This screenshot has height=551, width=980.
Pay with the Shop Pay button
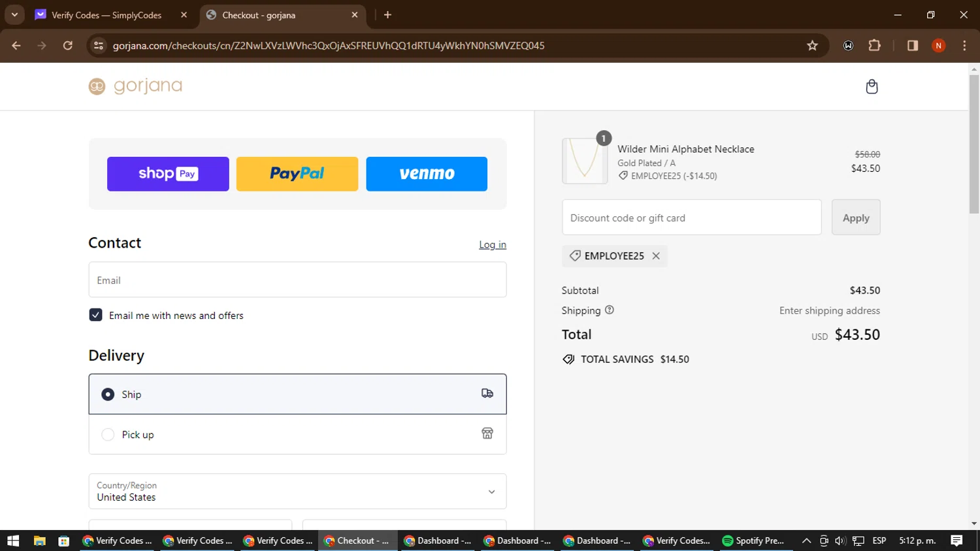(x=168, y=174)
